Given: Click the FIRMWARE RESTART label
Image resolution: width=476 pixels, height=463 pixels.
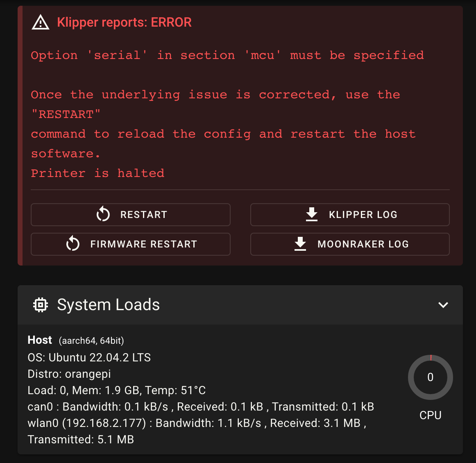Looking at the screenshot, I should [x=144, y=244].
